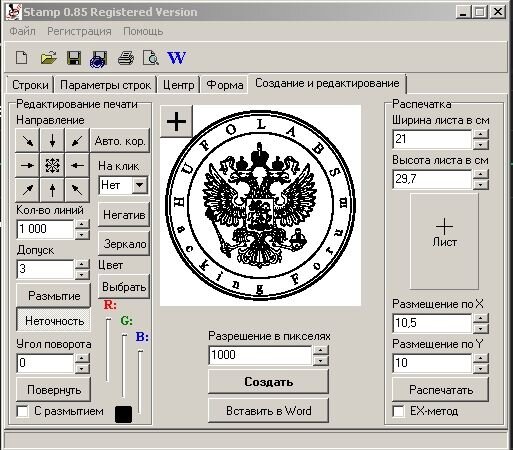Decrease Разрешение в пикселях value
Image resolution: width=513 pixels, height=450 pixels.
coord(320,360)
